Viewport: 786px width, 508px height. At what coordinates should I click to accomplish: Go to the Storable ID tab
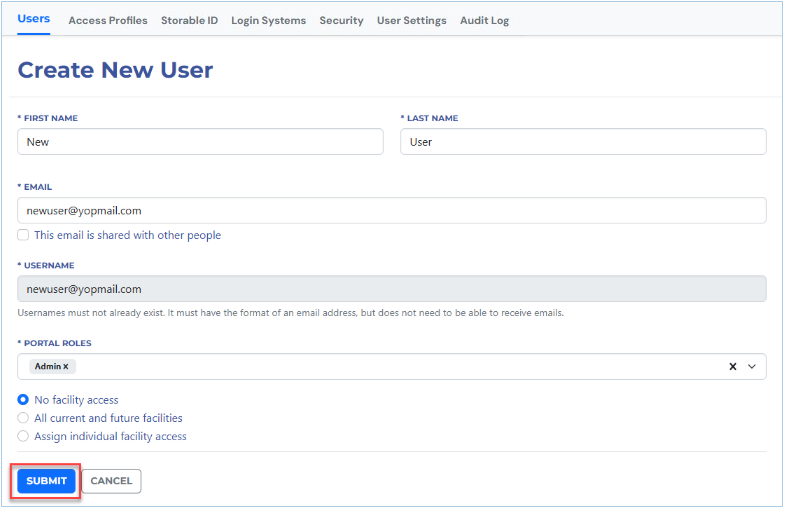point(189,20)
